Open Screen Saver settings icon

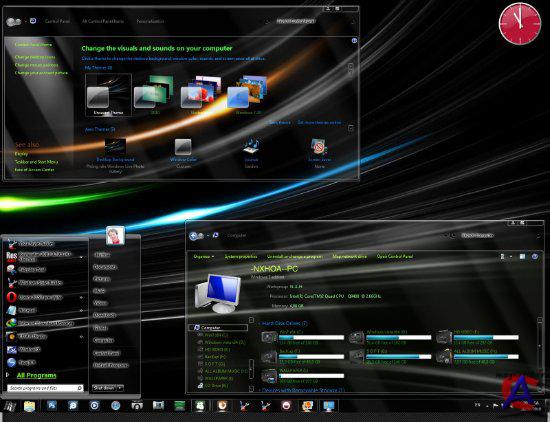click(319, 147)
